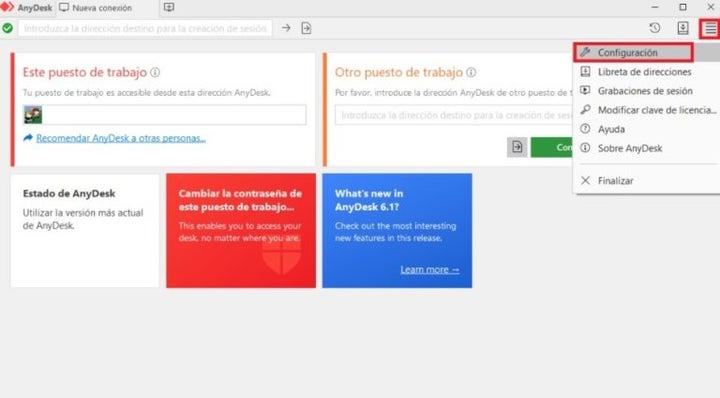Click the AnyDesk logo tab

[27, 8]
